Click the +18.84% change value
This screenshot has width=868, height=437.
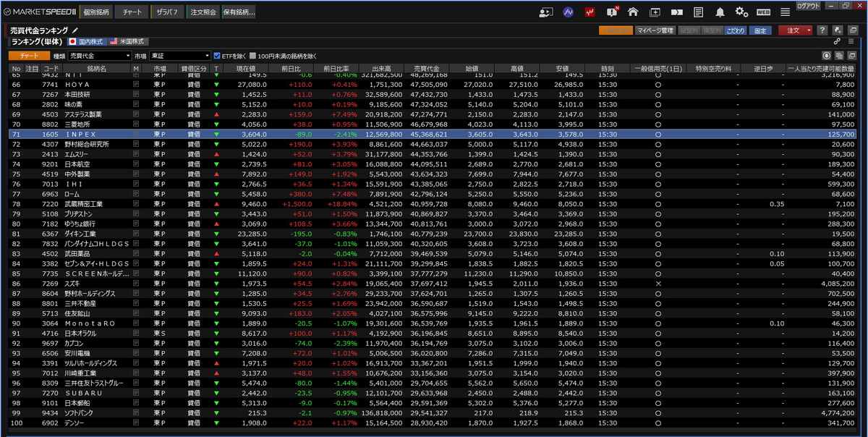pyautogui.click(x=342, y=204)
